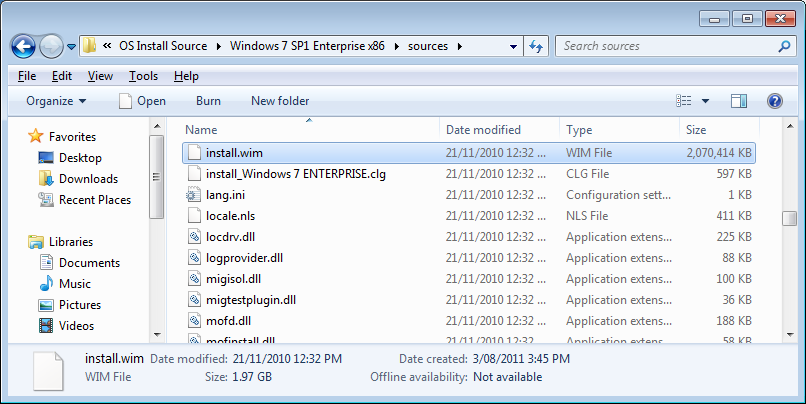Click file list scroll down arrow
This screenshot has height=404, width=806.
(x=790, y=335)
